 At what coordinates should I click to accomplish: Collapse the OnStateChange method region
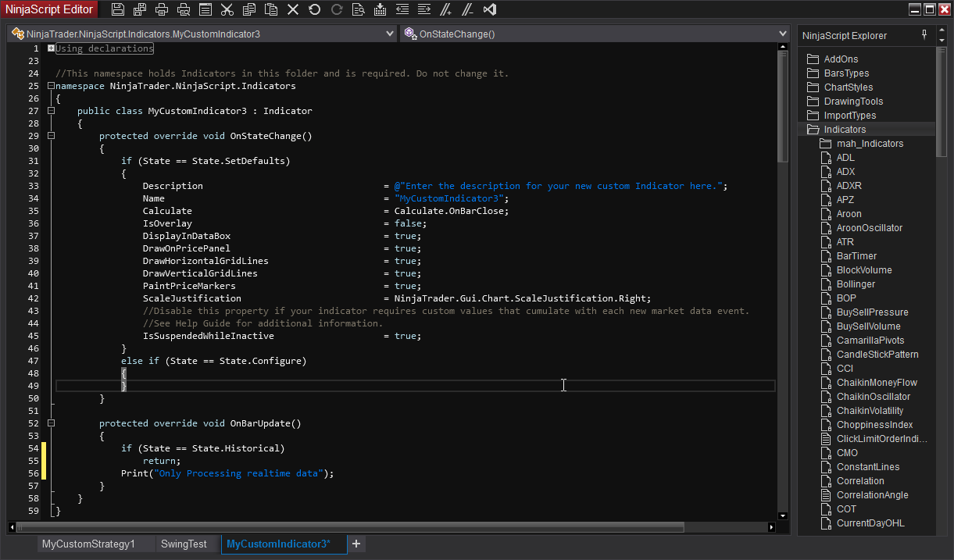pos(52,136)
